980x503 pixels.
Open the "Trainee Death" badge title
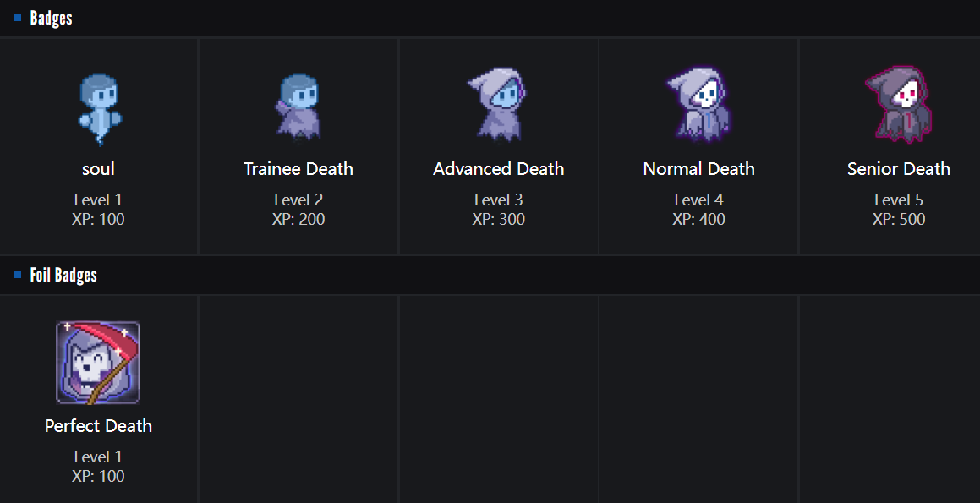[298, 169]
